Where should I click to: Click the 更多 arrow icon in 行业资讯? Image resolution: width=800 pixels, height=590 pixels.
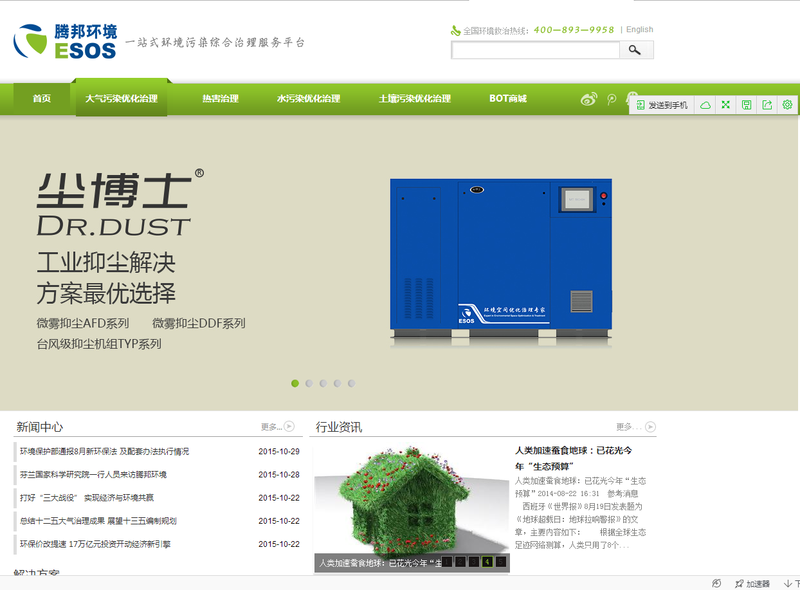click(x=651, y=427)
